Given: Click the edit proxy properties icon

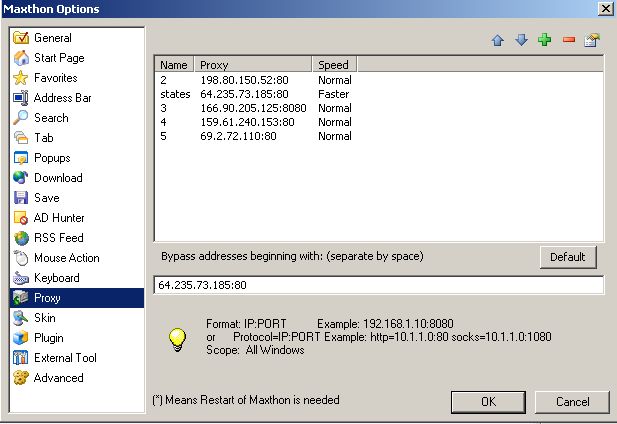Looking at the screenshot, I should click(592, 40).
